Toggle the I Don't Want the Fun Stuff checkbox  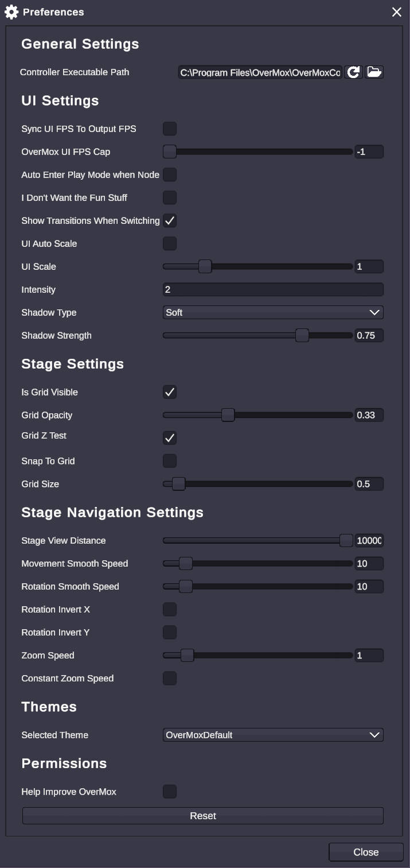[x=170, y=197]
